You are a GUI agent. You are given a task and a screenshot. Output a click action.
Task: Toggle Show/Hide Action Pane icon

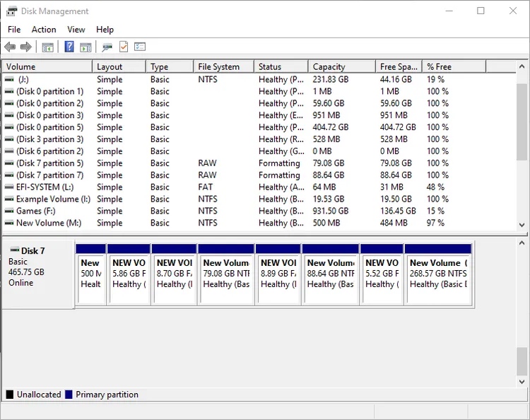86,47
